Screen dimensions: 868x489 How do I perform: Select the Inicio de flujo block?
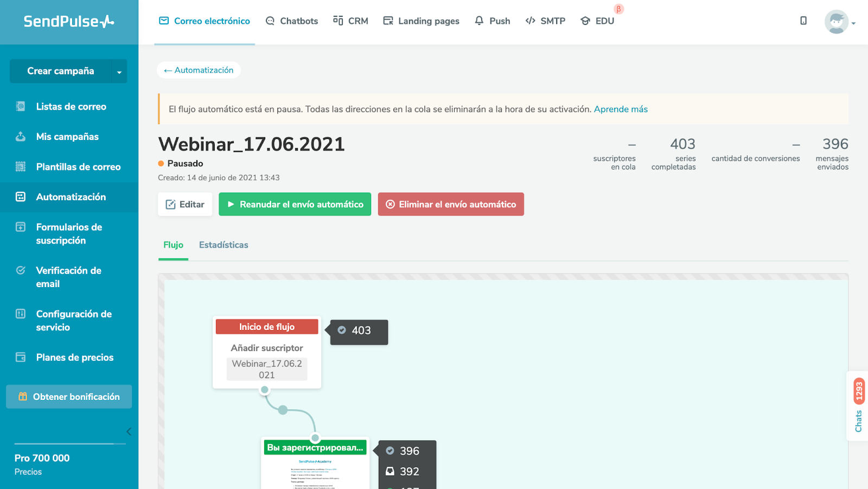pyautogui.click(x=267, y=327)
